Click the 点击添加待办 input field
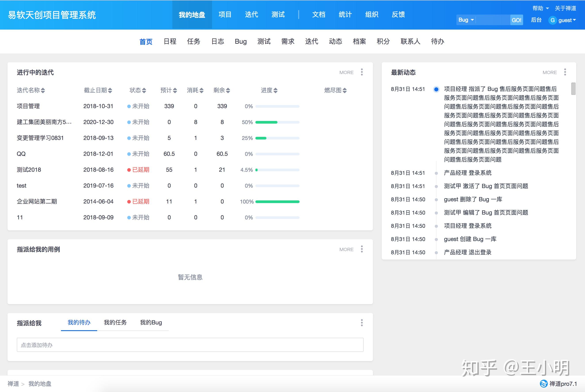The image size is (585, 392). [190, 345]
